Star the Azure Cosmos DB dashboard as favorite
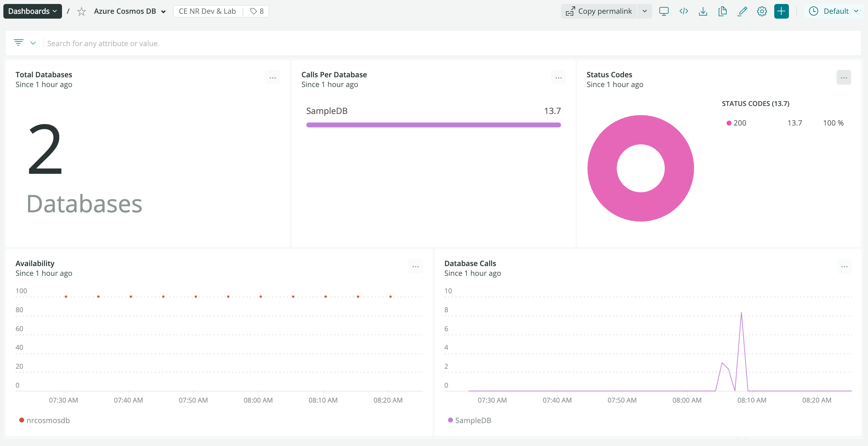The height and width of the screenshot is (446, 868). [x=81, y=12]
